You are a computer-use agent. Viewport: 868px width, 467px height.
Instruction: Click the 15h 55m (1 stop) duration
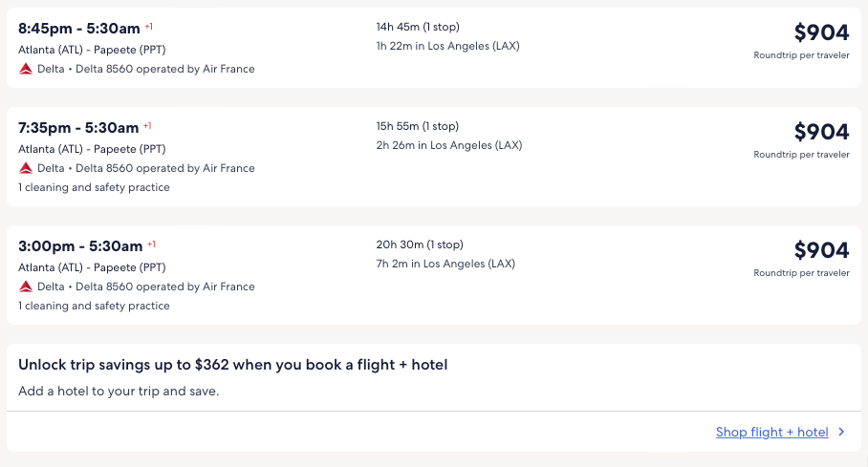pyautogui.click(x=418, y=126)
